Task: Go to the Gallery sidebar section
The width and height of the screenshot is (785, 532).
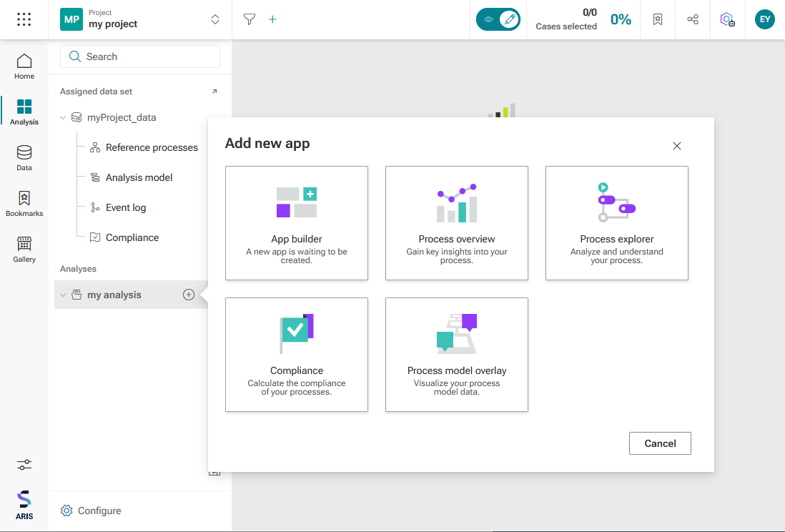Action: click(x=24, y=250)
